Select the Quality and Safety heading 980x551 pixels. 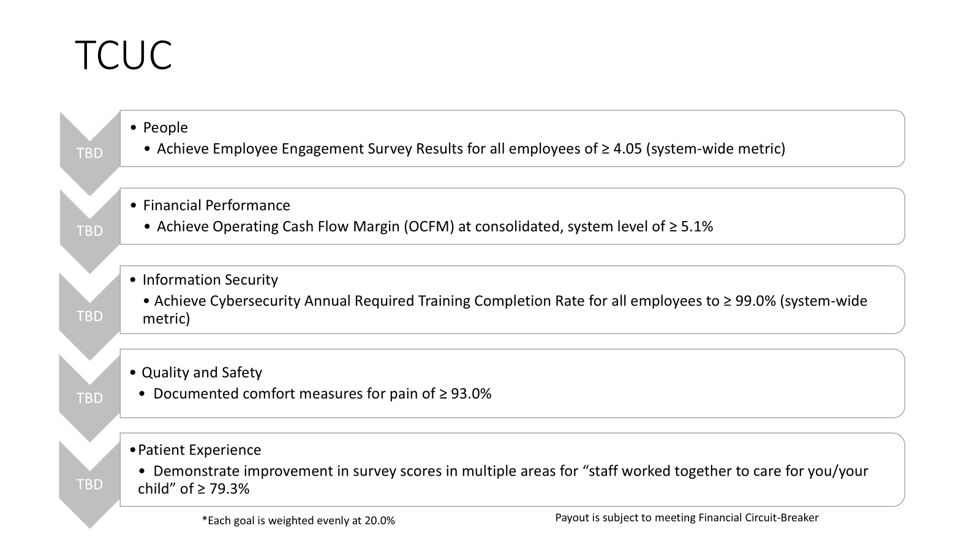(x=202, y=372)
